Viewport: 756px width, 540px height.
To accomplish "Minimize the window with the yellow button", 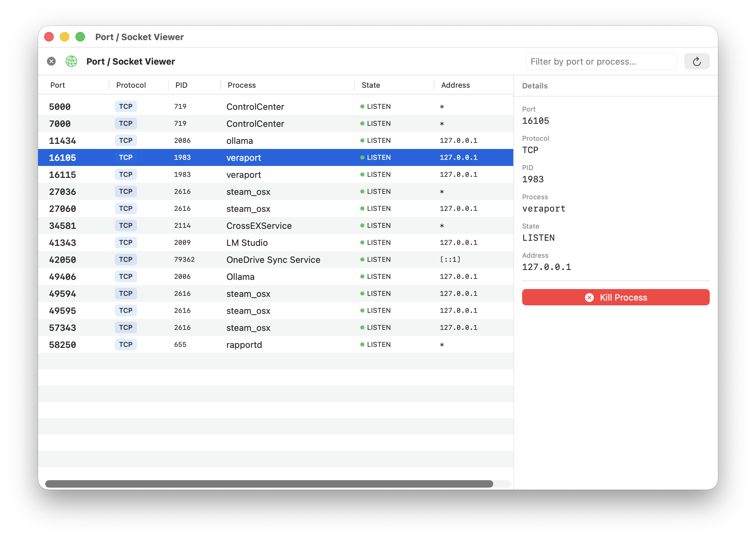I will (65, 37).
